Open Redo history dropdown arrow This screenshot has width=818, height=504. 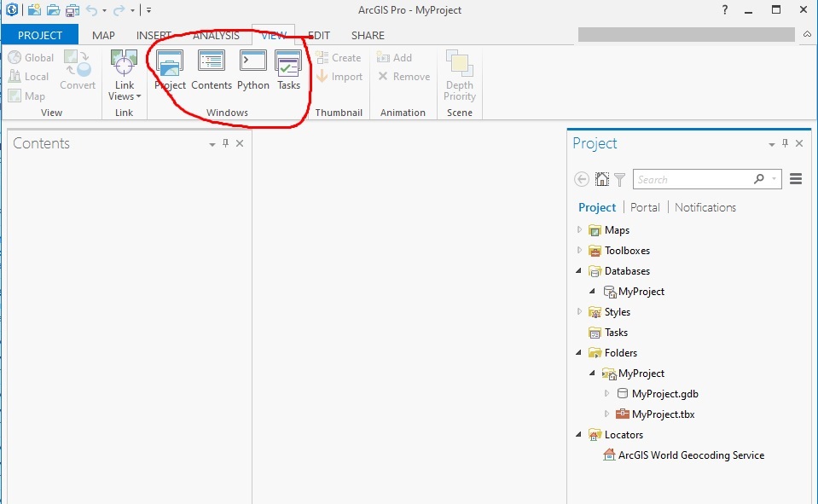point(132,10)
